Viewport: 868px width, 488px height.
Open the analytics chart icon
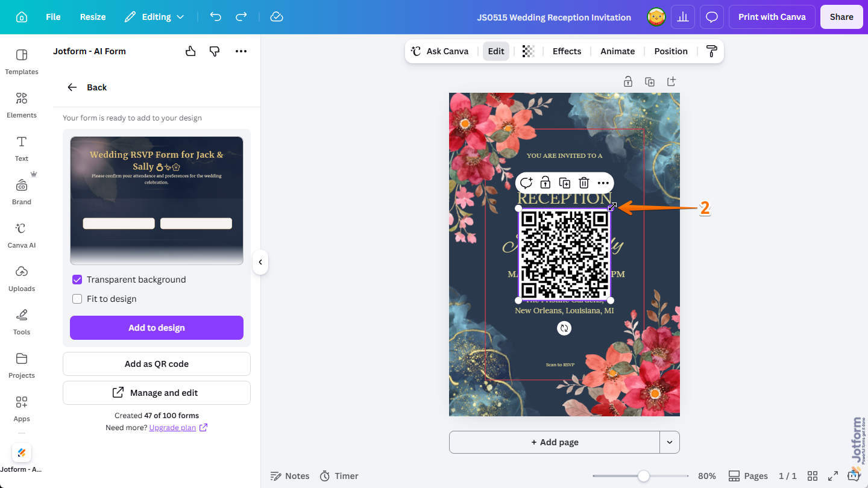tap(683, 17)
